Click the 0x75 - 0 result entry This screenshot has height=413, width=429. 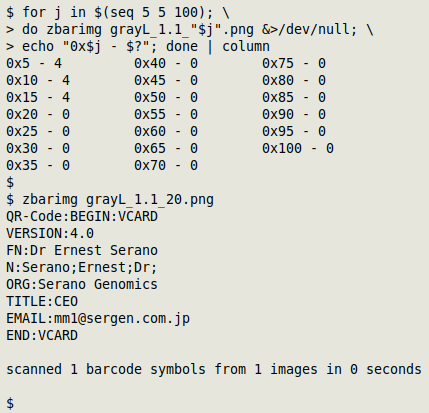coord(294,64)
